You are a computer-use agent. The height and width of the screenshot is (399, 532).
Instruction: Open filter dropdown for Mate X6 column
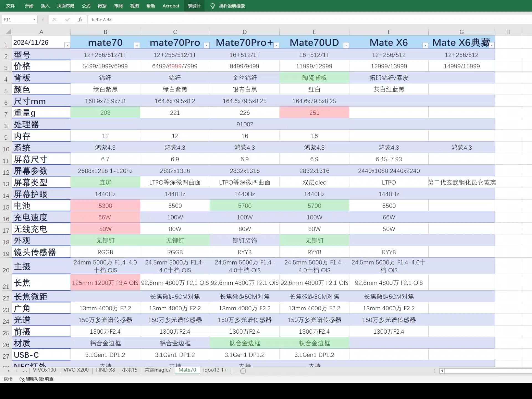(x=425, y=45)
